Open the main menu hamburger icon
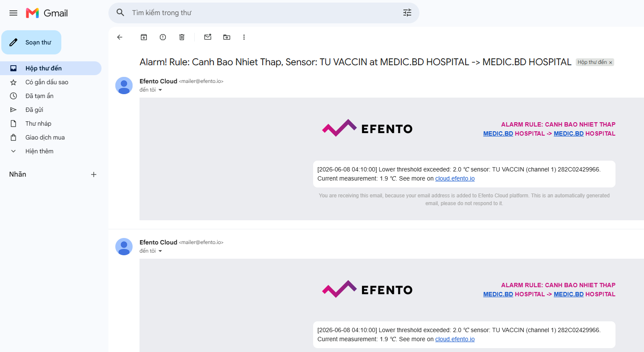Viewport: 644px width, 352px height. tap(13, 13)
